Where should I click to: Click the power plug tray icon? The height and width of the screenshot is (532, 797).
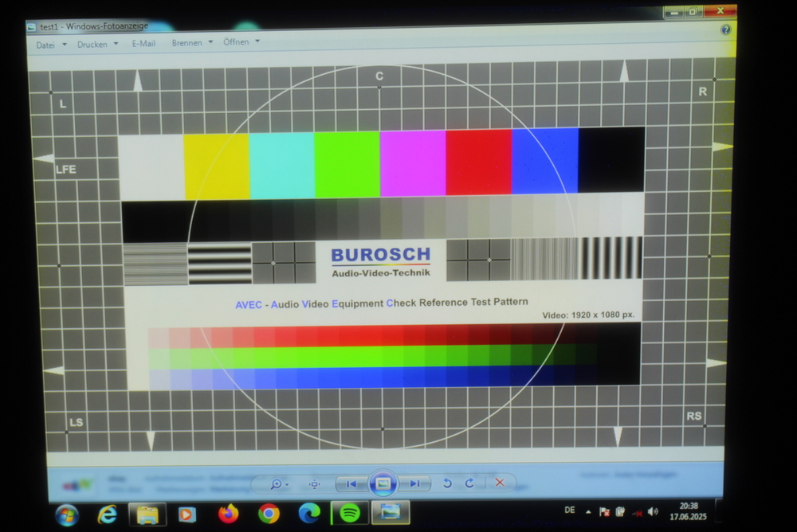pos(620,512)
